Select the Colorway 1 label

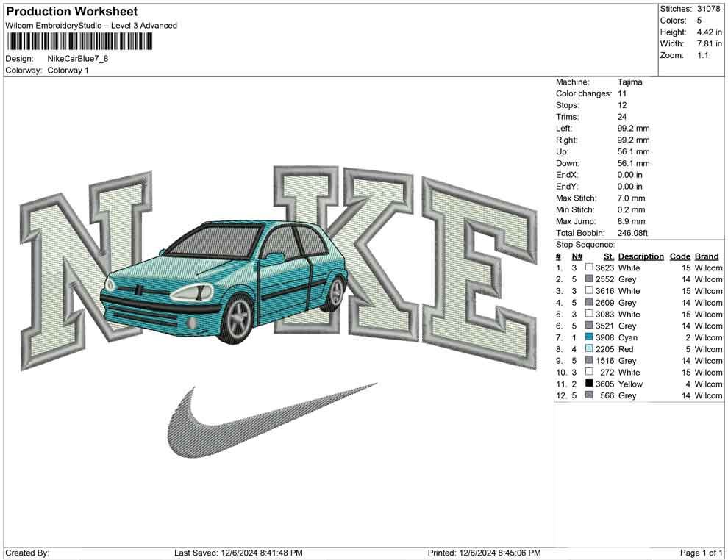click(x=68, y=71)
